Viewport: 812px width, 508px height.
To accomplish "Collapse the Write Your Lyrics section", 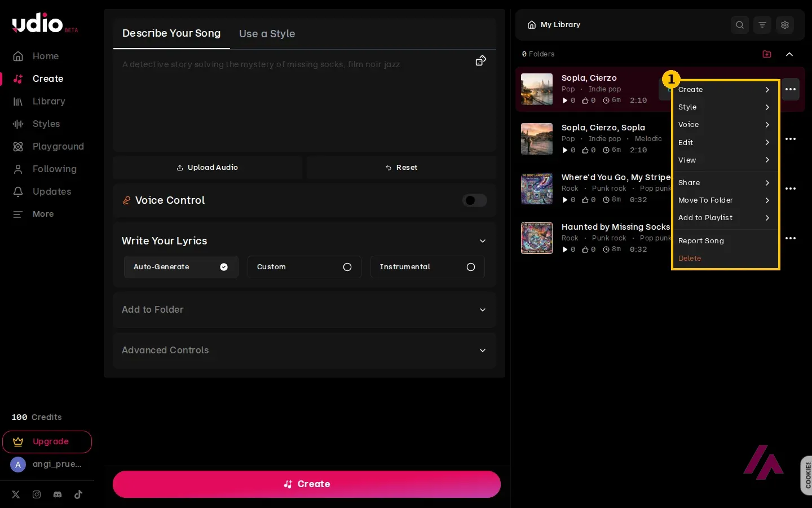I will click(483, 241).
